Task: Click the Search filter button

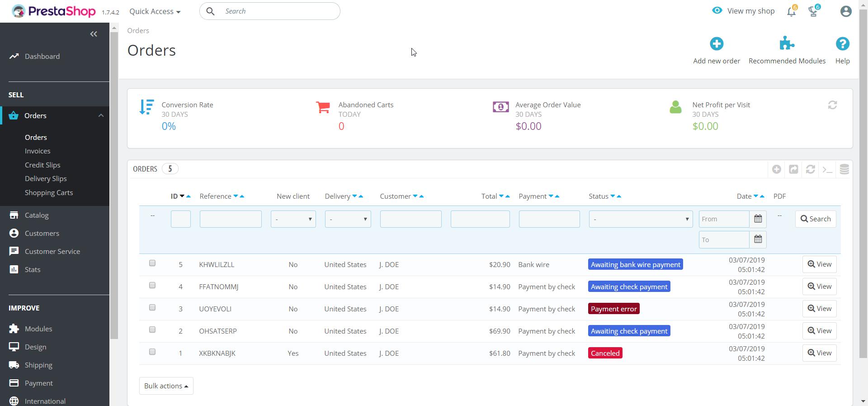Action: [x=816, y=219]
